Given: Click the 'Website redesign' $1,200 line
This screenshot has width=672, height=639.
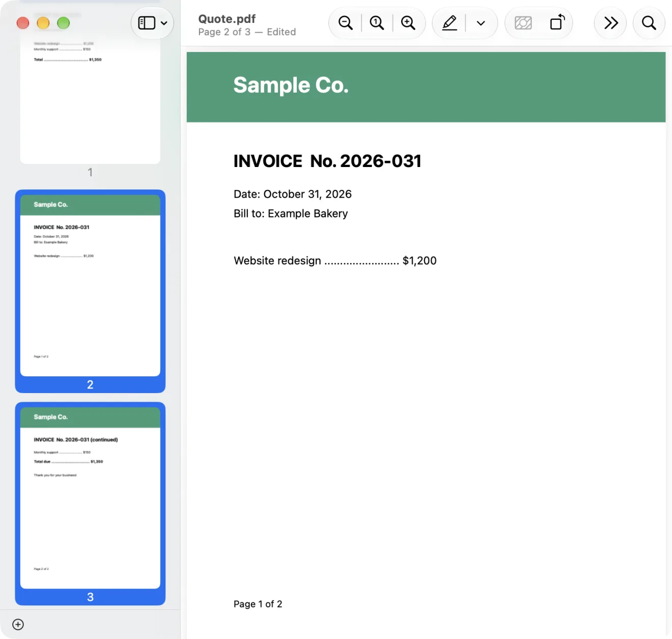Looking at the screenshot, I should (335, 261).
